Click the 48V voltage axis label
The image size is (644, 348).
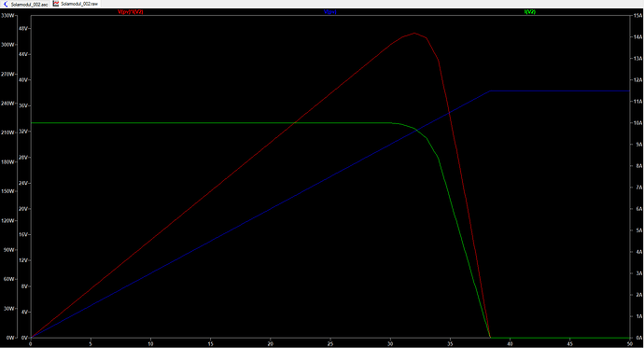pyautogui.click(x=23, y=29)
